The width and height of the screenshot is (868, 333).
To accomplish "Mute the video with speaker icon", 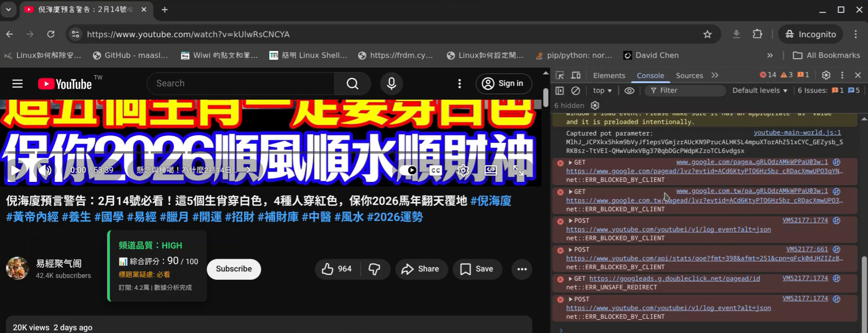I will (x=45, y=170).
